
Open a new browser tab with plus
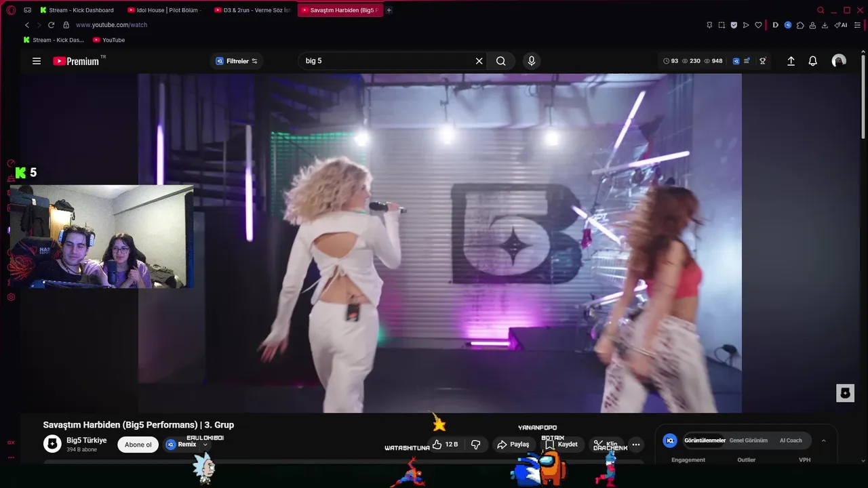389,10
